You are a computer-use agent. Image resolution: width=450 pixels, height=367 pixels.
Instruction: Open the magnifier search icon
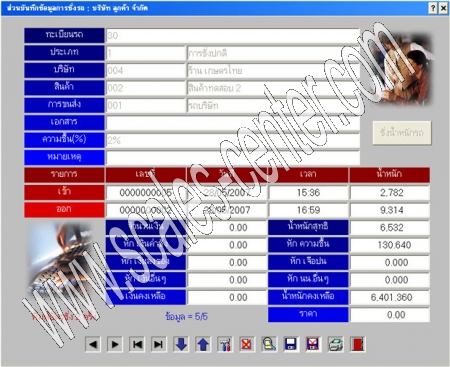269,344
